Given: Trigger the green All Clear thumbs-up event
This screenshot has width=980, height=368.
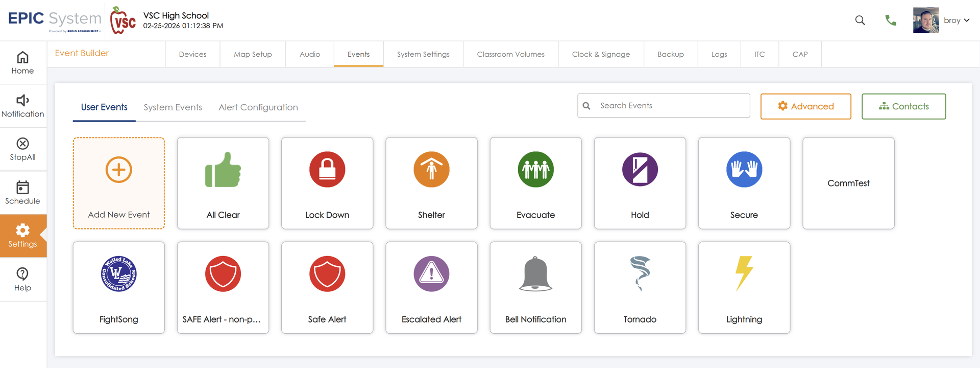Looking at the screenshot, I should coord(223,170).
